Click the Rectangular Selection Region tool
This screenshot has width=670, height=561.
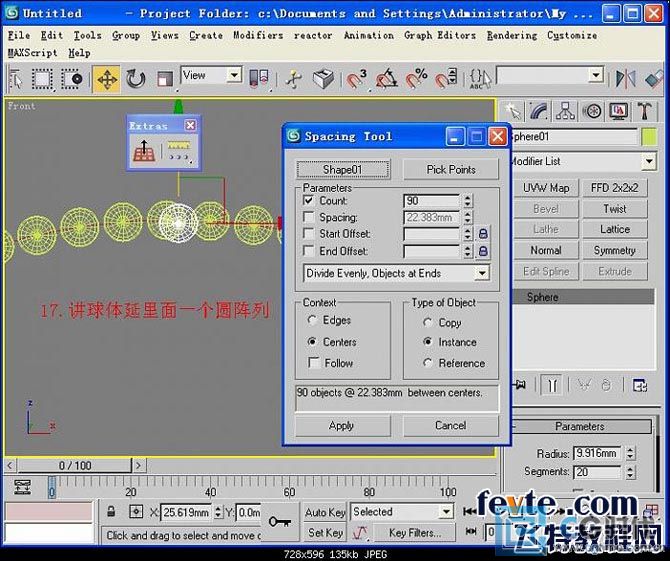42,79
